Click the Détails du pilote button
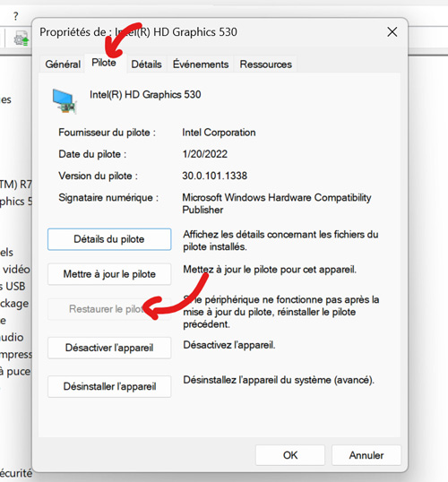Viewport: 448px width, 482px height. coord(109,239)
